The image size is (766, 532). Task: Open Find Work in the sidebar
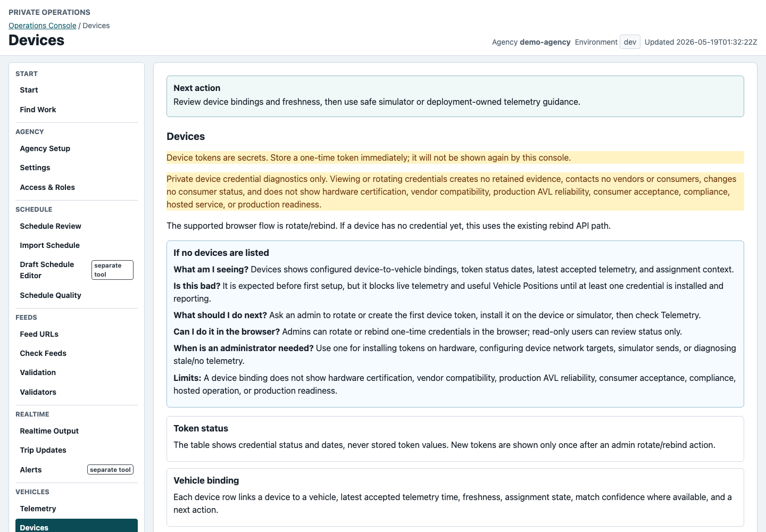77,110
